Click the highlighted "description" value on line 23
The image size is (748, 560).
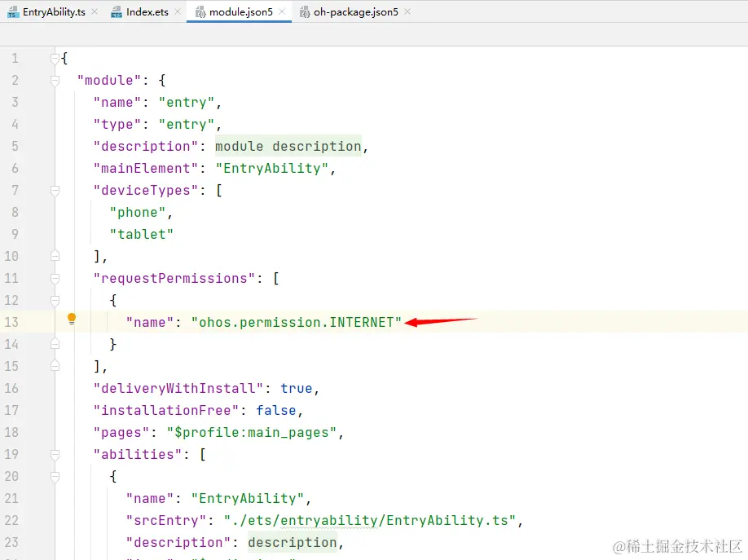click(x=293, y=542)
